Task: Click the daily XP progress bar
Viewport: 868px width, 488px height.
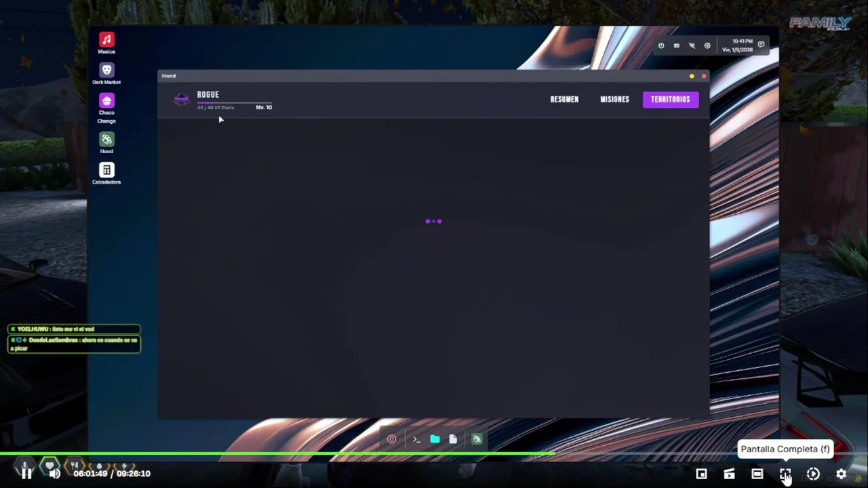Action: [x=235, y=102]
